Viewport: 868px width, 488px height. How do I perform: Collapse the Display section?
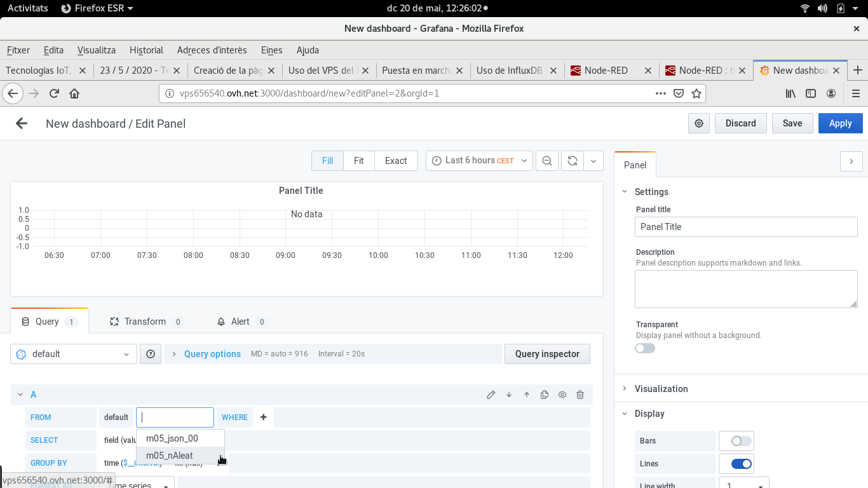coord(625,414)
